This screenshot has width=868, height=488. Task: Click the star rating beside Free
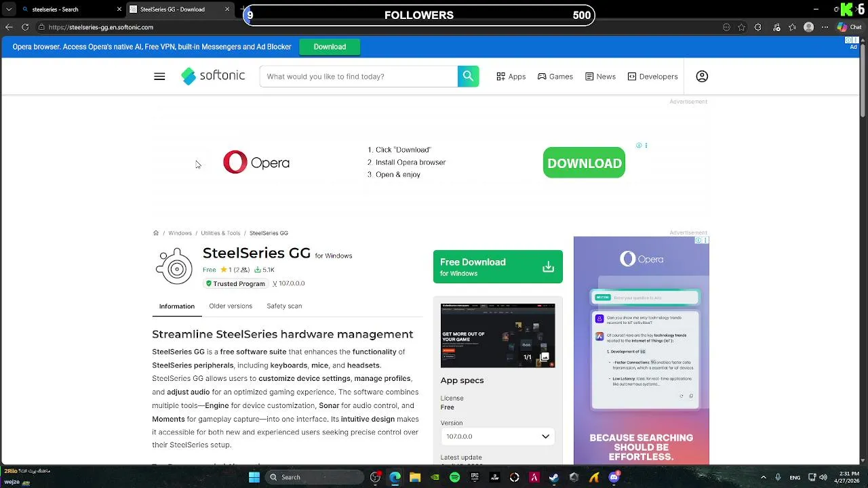tap(235, 270)
